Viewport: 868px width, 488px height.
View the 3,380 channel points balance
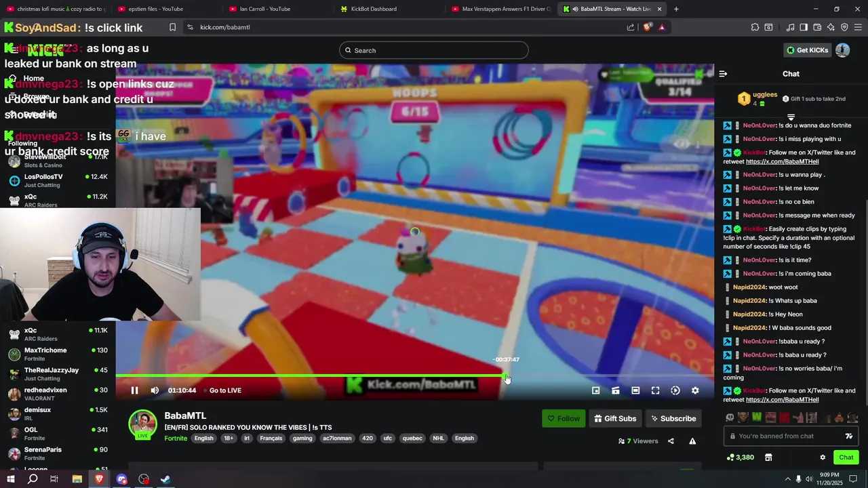[740, 457]
